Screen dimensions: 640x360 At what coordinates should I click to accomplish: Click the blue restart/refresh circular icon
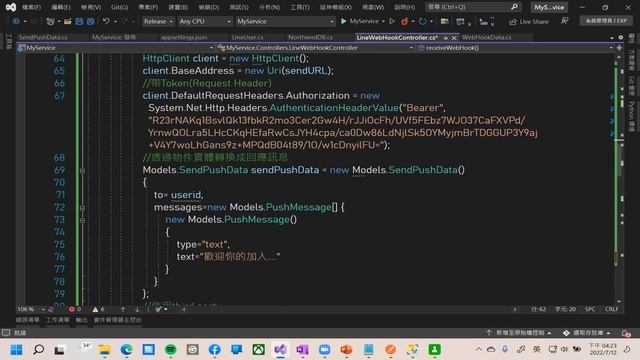point(422,21)
